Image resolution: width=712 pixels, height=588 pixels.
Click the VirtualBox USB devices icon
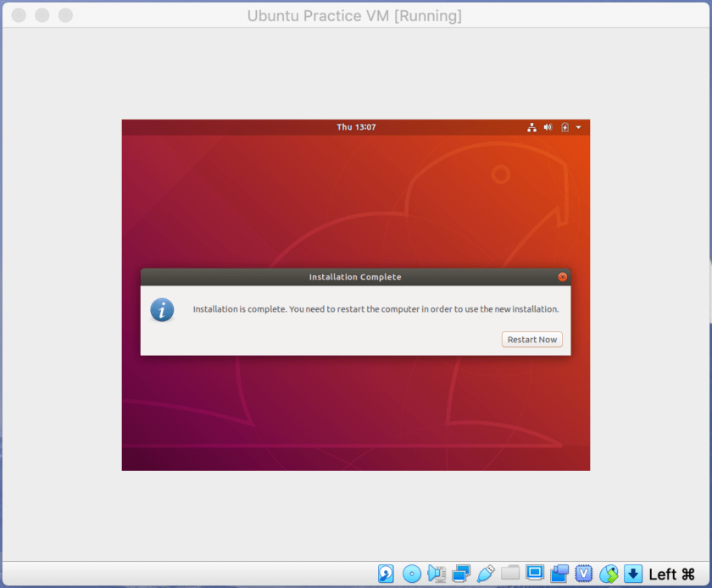tap(486, 574)
